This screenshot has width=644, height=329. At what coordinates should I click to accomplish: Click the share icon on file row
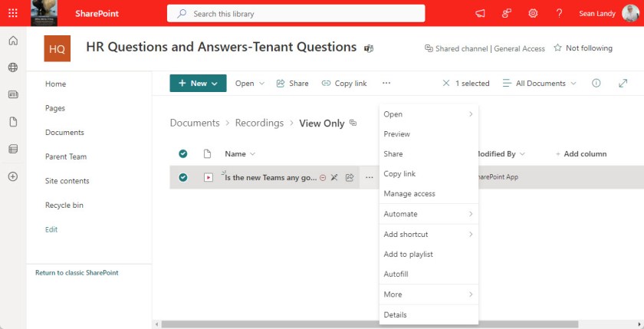(350, 177)
